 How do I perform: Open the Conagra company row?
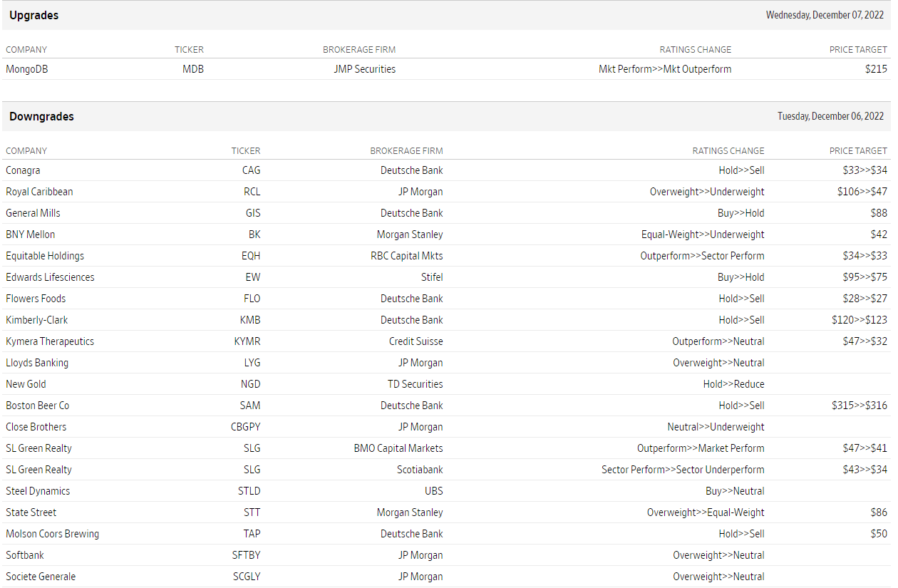[x=23, y=170]
